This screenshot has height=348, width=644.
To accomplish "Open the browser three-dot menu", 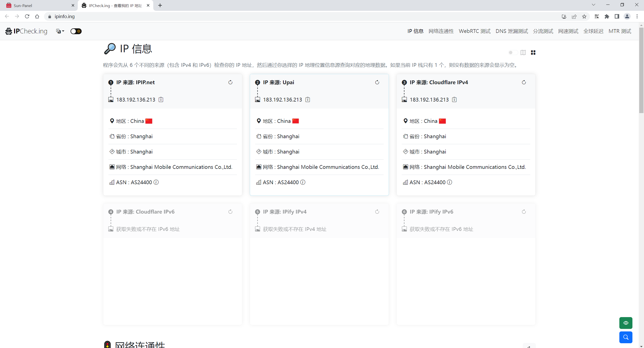I will pyautogui.click(x=637, y=17).
